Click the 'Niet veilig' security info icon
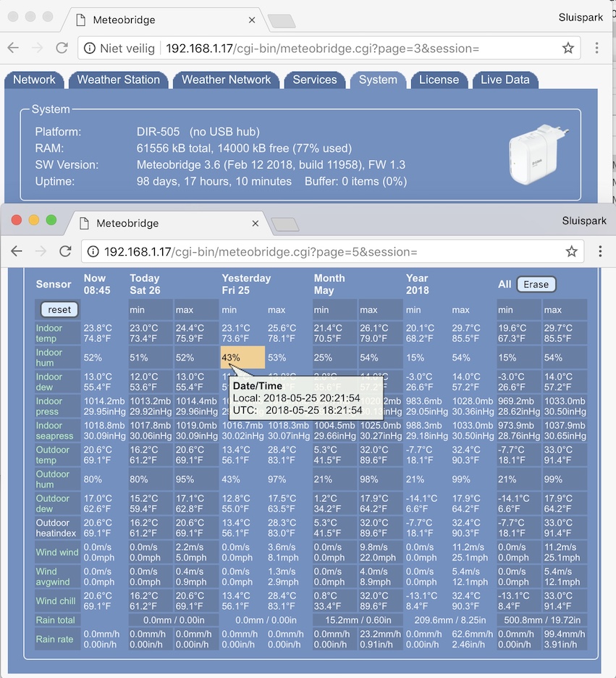Viewport: 616px width, 678px height. [x=90, y=49]
